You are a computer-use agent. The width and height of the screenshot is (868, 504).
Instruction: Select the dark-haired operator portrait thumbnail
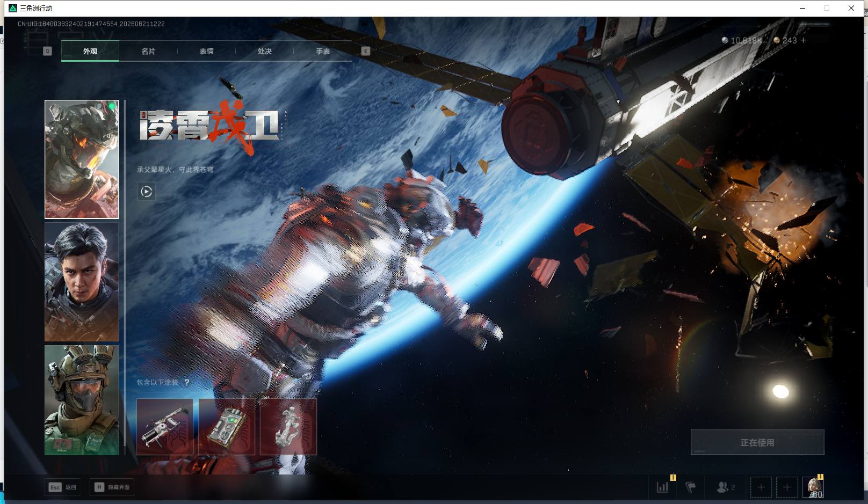[82, 282]
